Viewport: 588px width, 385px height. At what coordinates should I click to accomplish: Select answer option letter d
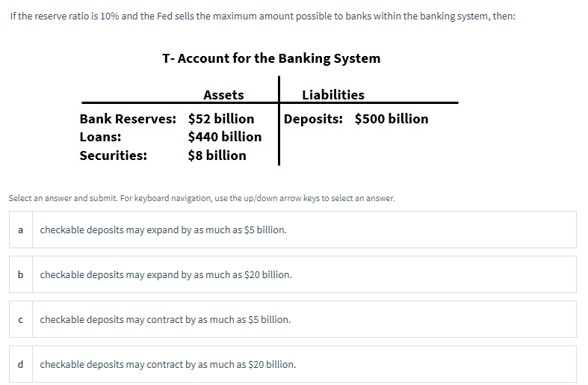21,364
